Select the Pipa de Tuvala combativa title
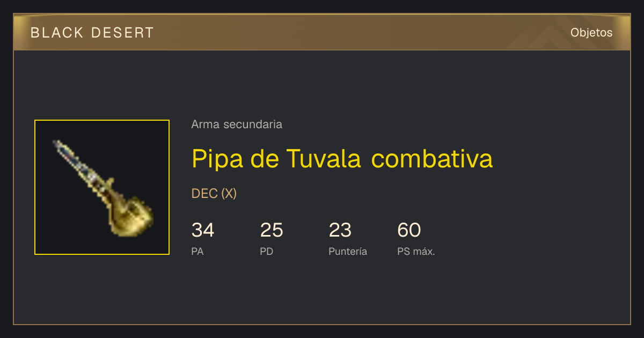This screenshot has width=644, height=338. pyautogui.click(x=342, y=158)
